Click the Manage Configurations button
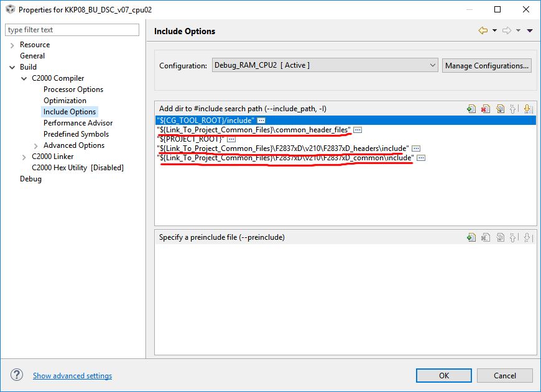 [x=487, y=65]
